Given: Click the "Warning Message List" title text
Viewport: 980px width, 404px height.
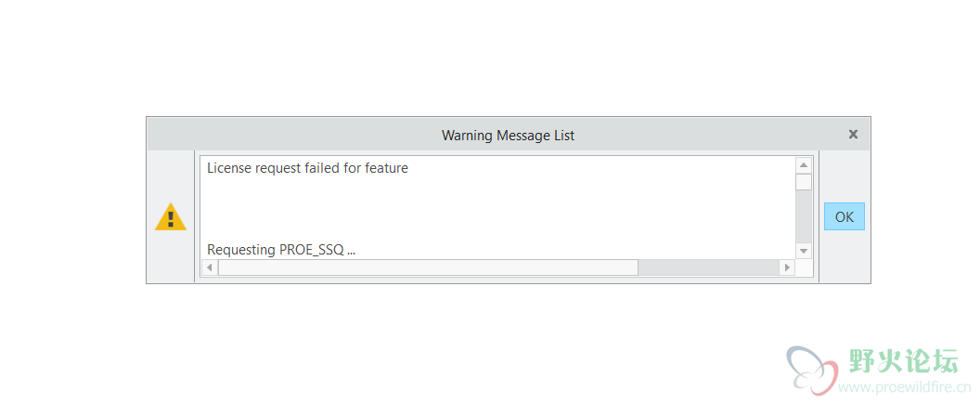Looking at the screenshot, I should (509, 135).
